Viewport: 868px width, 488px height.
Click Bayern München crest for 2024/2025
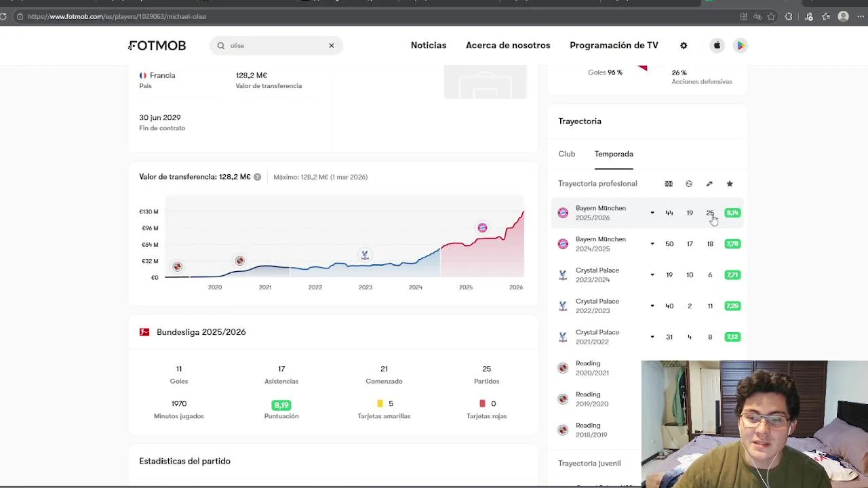pyautogui.click(x=563, y=244)
